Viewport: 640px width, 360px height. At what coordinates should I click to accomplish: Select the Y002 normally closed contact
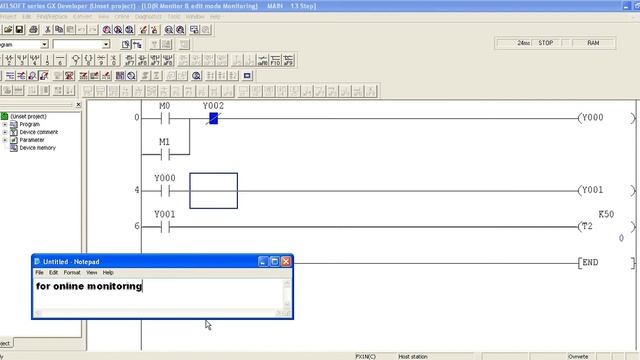point(213,118)
